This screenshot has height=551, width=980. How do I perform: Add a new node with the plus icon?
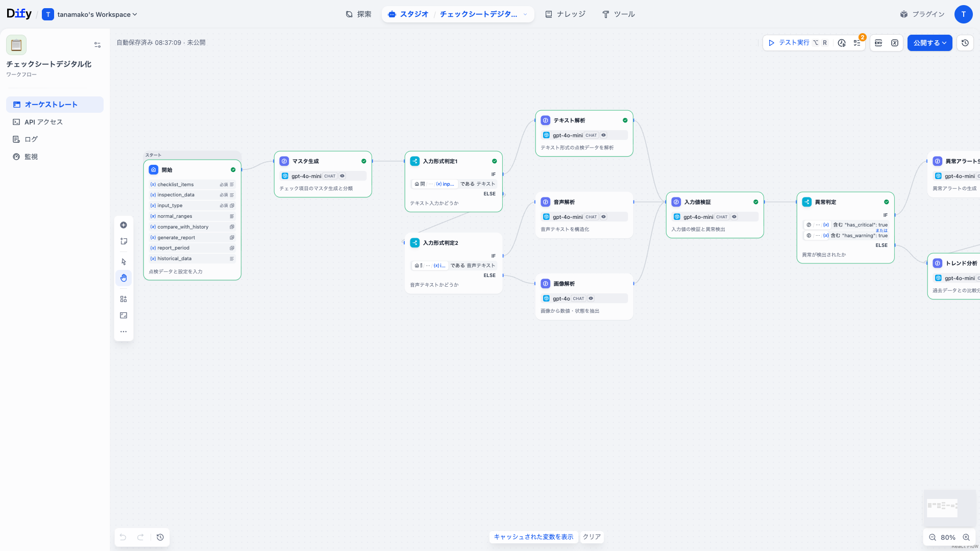point(123,224)
